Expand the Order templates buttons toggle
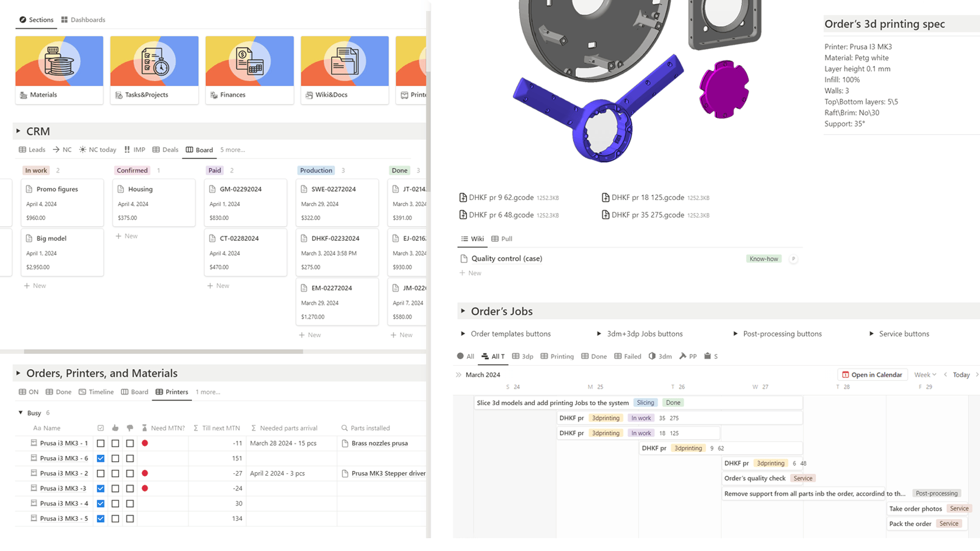 tap(463, 334)
